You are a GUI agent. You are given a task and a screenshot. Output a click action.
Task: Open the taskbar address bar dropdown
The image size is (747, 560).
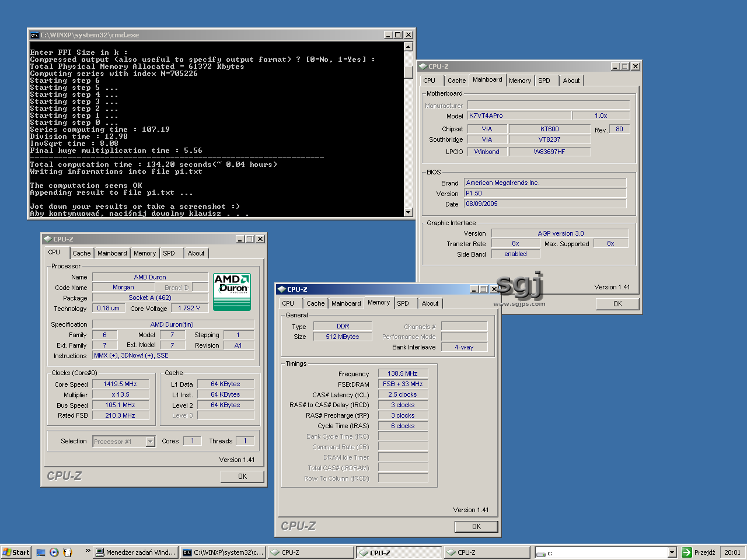(672, 552)
